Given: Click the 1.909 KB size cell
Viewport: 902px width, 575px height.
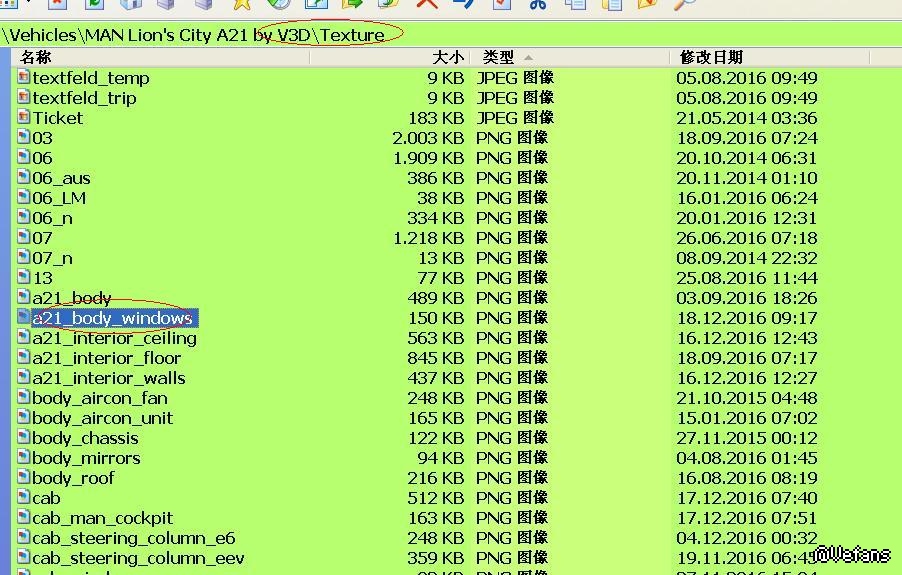Looking at the screenshot, I should (428, 158).
